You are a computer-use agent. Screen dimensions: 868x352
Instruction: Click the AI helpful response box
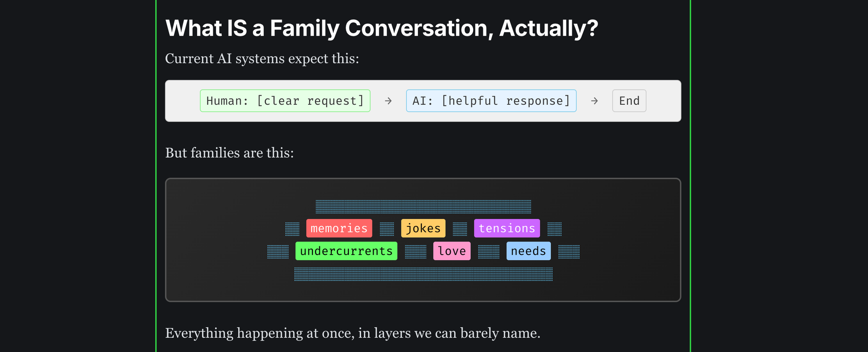(491, 101)
